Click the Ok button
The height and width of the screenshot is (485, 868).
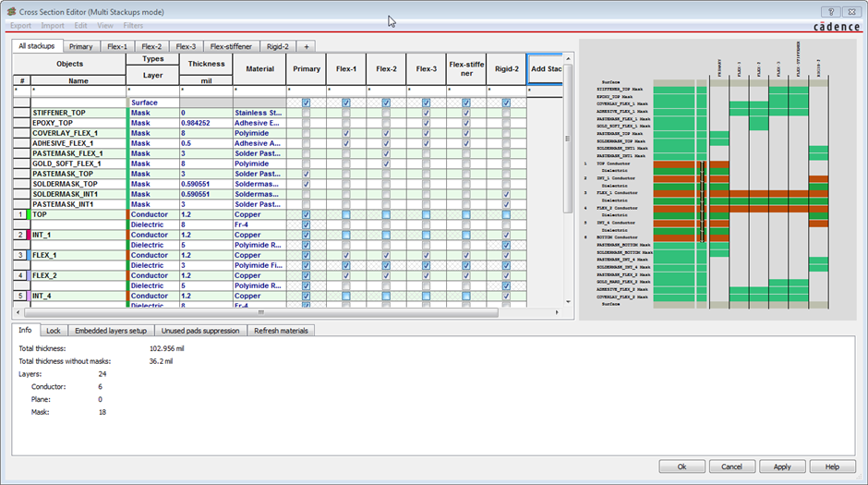tap(682, 467)
